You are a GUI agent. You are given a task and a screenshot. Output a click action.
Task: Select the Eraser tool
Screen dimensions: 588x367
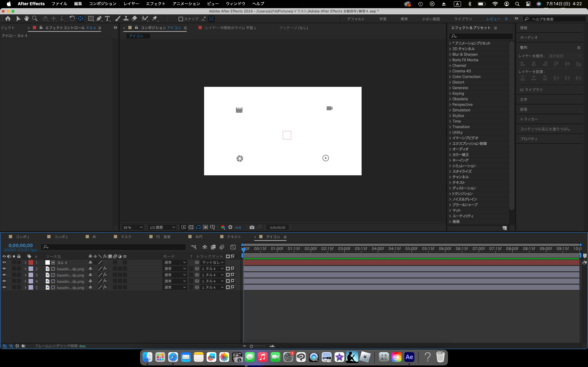(x=134, y=19)
